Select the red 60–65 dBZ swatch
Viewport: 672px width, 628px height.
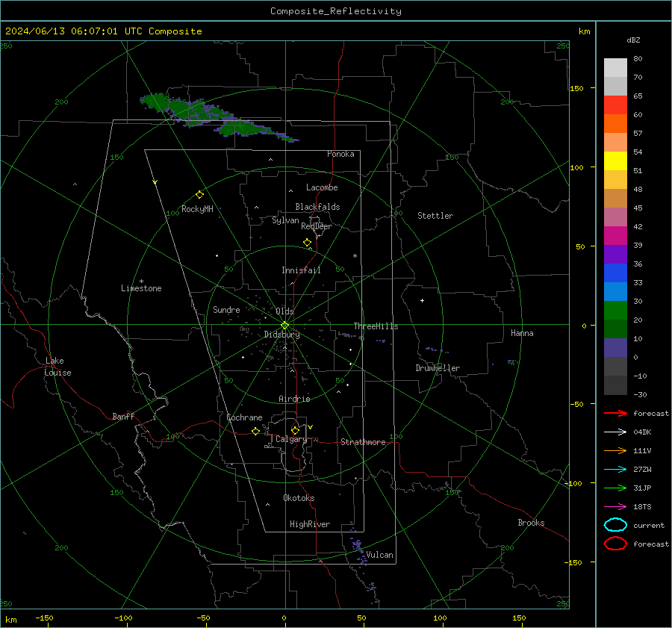click(615, 105)
